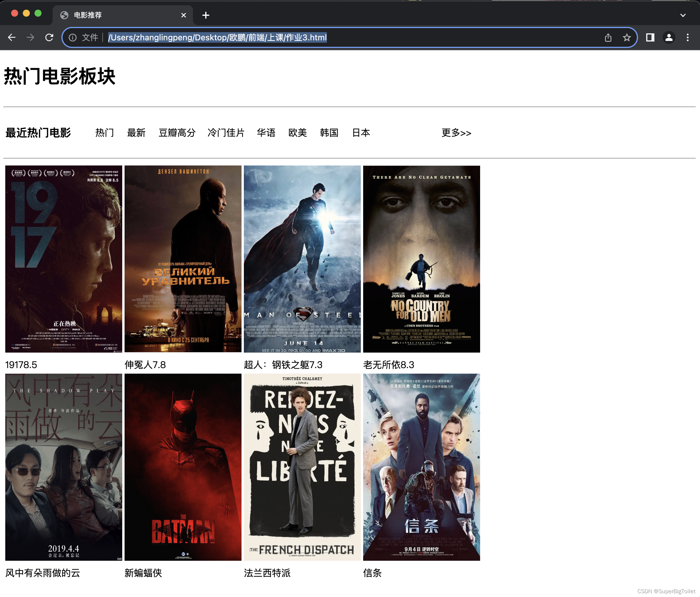This screenshot has width=700, height=597.
Task: Open the profile avatar menu
Action: [669, 37]
